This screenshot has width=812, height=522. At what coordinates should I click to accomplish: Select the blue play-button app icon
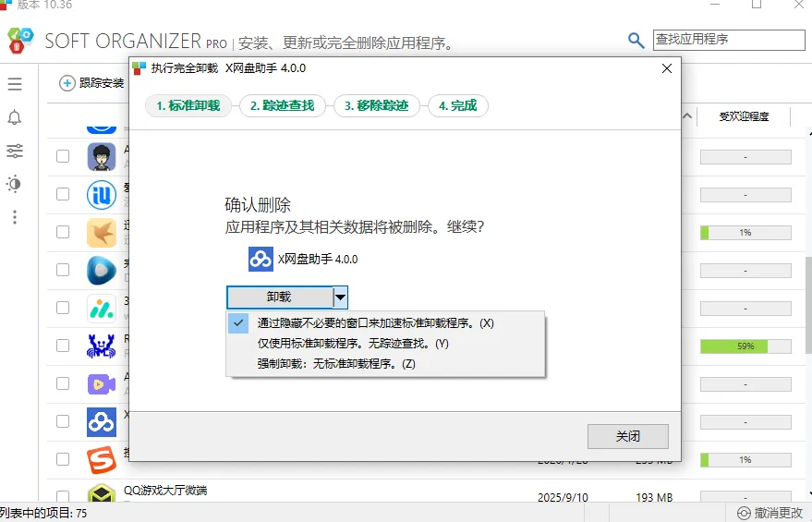point(102,271)
